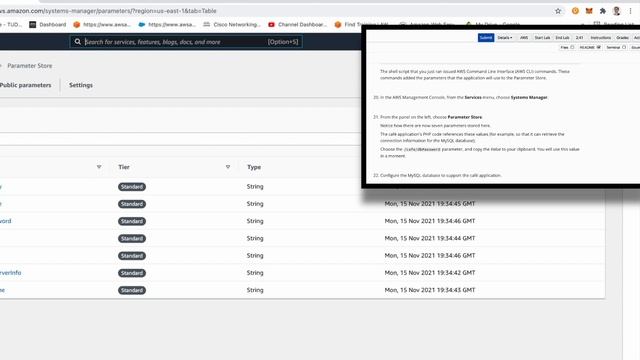Viewport: 640px width, 360px height.
Task: Toggle the README checkbox in lab window
Action: [x=599, y=47]
